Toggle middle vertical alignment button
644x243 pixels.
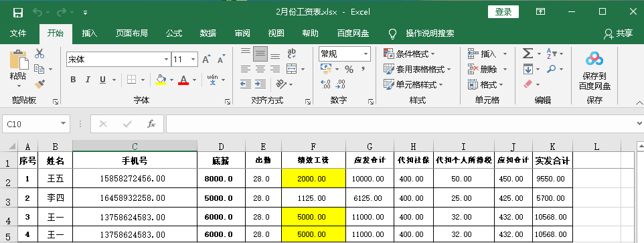coord(260,54)
